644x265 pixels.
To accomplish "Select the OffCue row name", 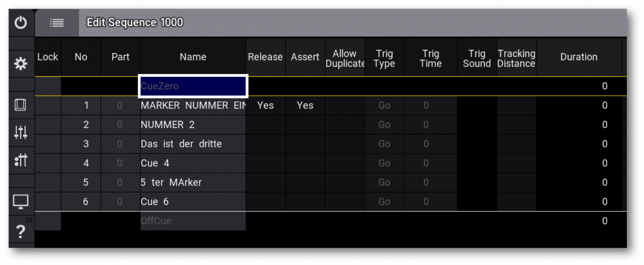I will pos(193,221).
